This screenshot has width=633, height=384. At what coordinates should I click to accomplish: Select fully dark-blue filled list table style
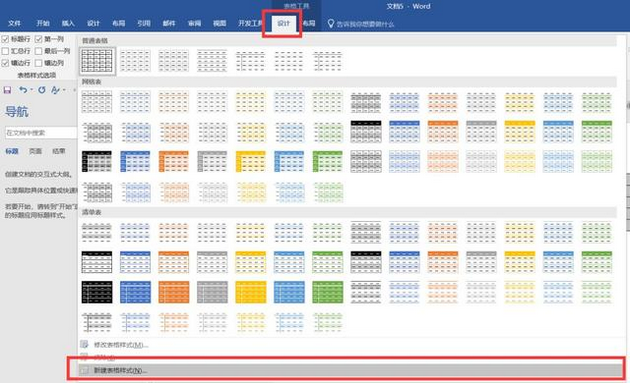[135, 292]
